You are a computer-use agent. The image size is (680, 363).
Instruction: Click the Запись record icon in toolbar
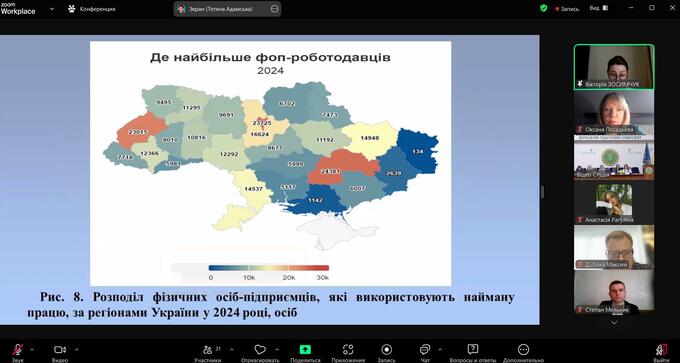tap(386, 350)
